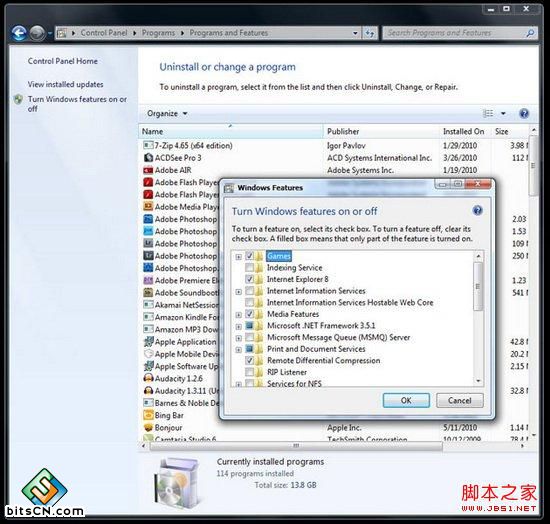Click the Bing Bar icon
Image resolution: width=550 pixels, height=524 pixels.
(x=148, y=415)
